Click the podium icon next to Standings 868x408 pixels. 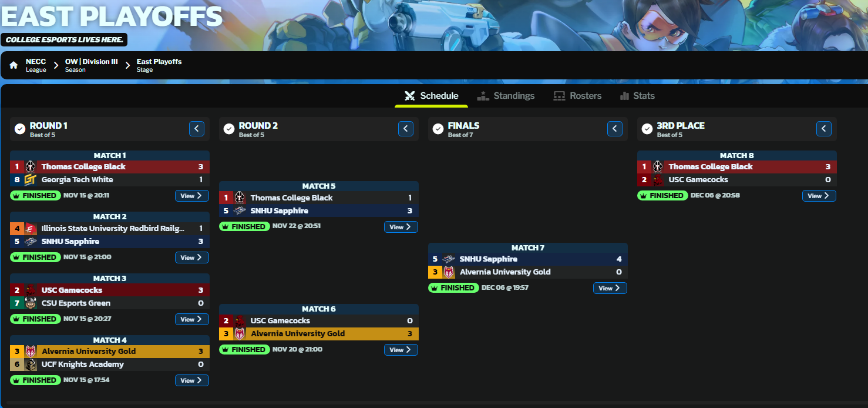(x=483, y=95)
